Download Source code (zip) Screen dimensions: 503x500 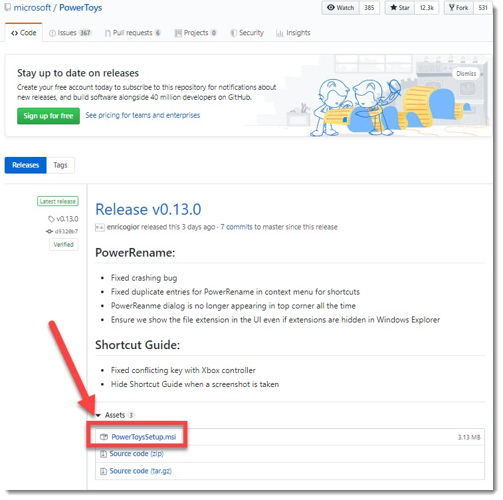tap(136, 454)
